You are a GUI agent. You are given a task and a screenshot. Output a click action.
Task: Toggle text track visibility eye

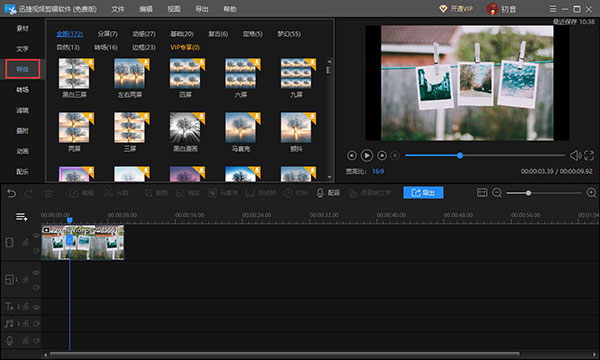point(36,307)
